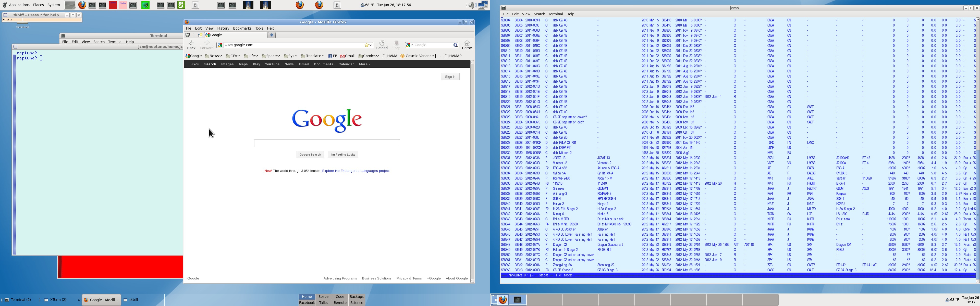This screenshot has height=306, width=980.
Task: Open the History menu in Firefox
Action: (x=223, y=29)
